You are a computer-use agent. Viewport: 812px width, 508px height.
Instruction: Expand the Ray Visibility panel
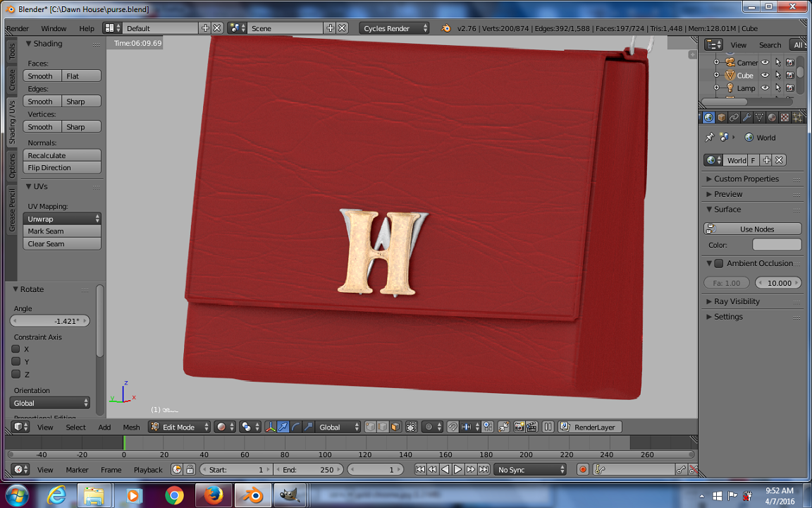[737, 301]
